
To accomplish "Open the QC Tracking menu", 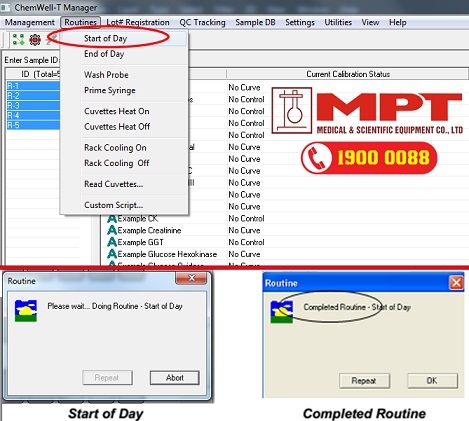I will pos(202,22).
